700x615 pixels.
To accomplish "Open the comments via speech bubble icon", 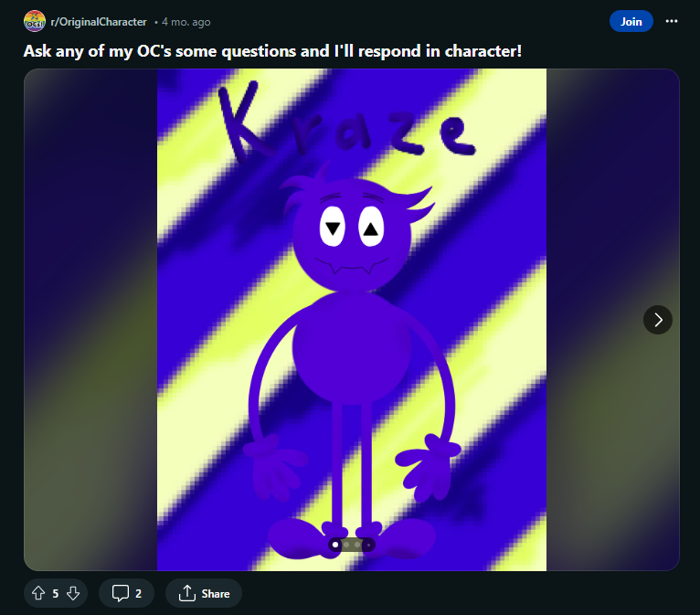I will pos(120,593).
